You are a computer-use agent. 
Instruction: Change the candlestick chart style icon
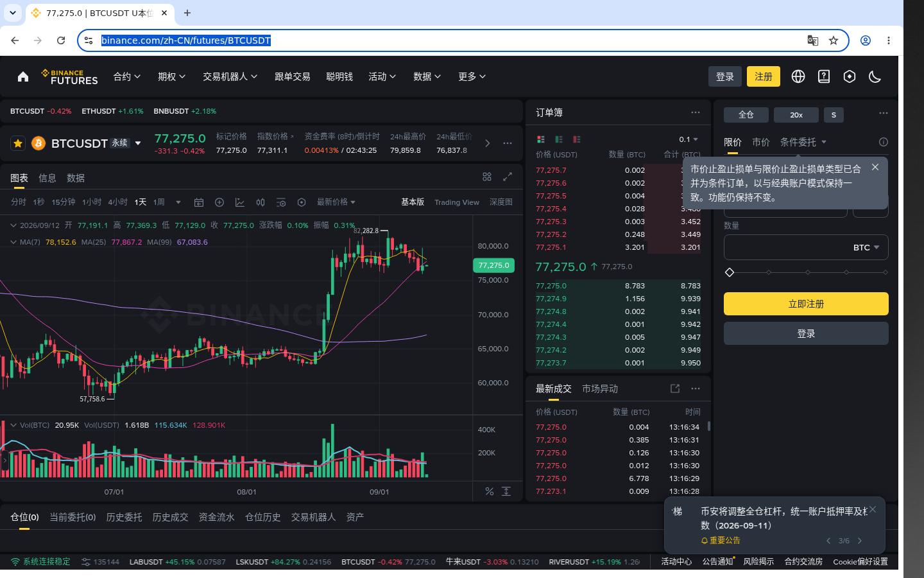pyautogui.click(x=261, y=202)
